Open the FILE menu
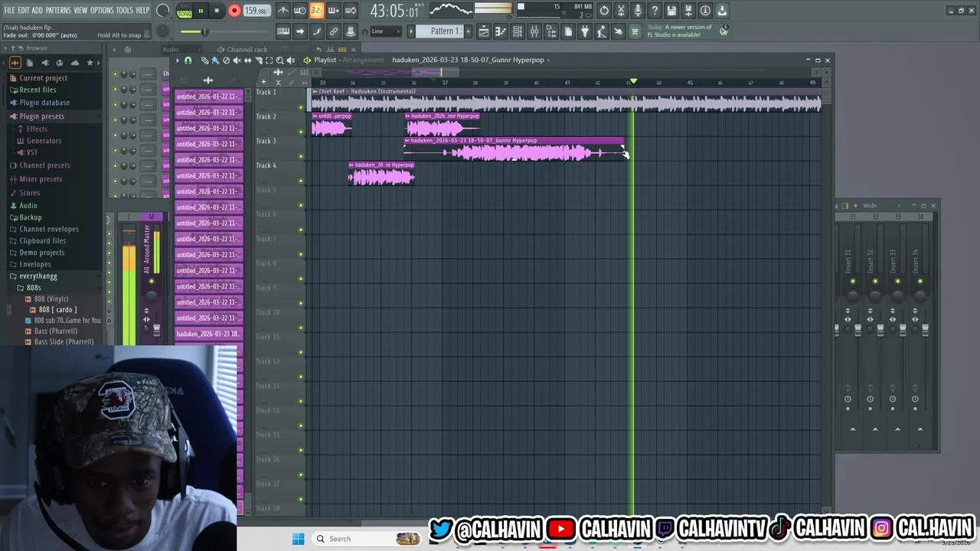 coord(9,10)
